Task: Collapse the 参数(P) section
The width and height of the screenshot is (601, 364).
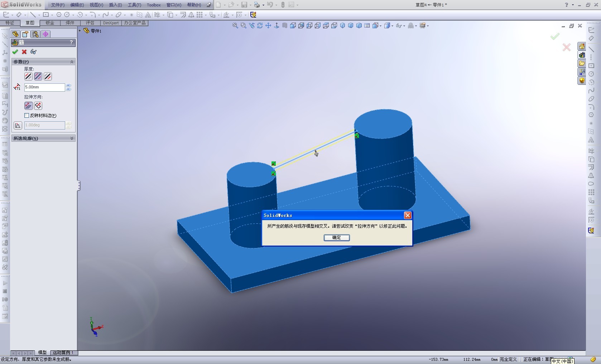Action: [x=72, y=62]
